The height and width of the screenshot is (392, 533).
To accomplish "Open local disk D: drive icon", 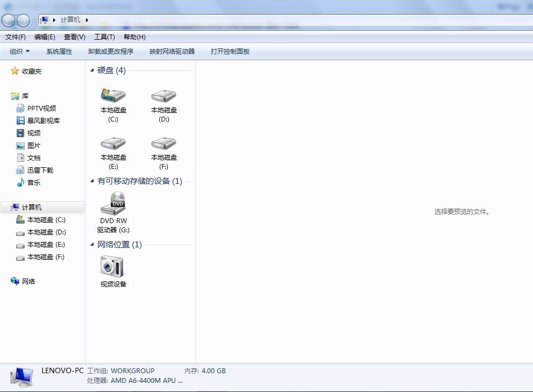I will click(x=164, y=97).
